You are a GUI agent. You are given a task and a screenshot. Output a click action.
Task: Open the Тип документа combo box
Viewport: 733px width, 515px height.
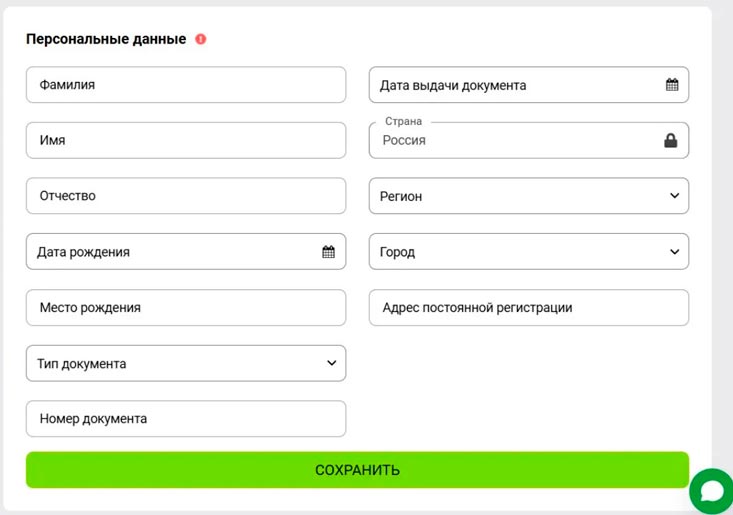click(170, 364)
